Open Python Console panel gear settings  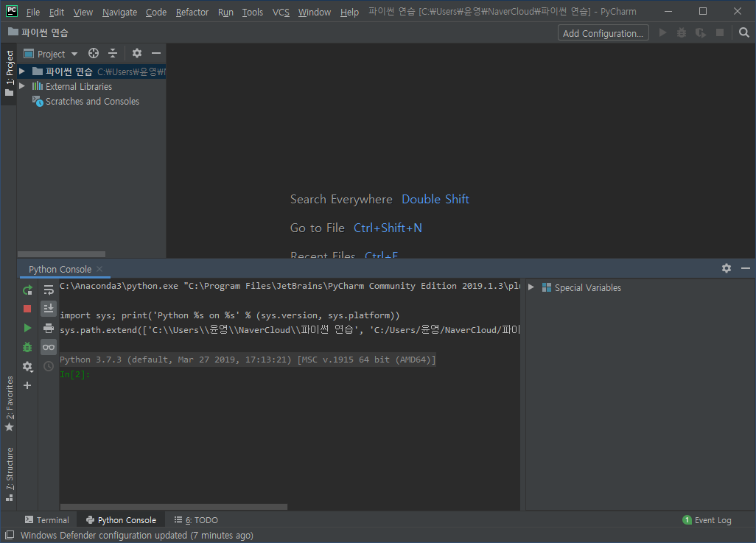pos(727,268)
